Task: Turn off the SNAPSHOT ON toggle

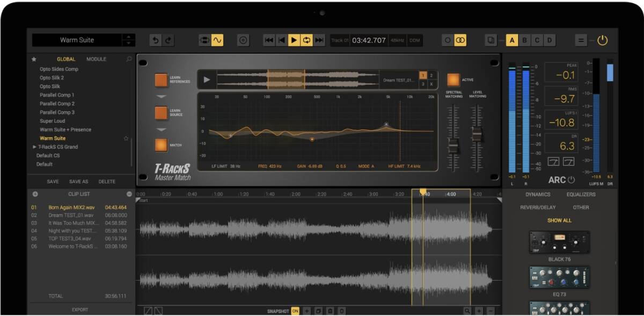Action: pos(295,311)
